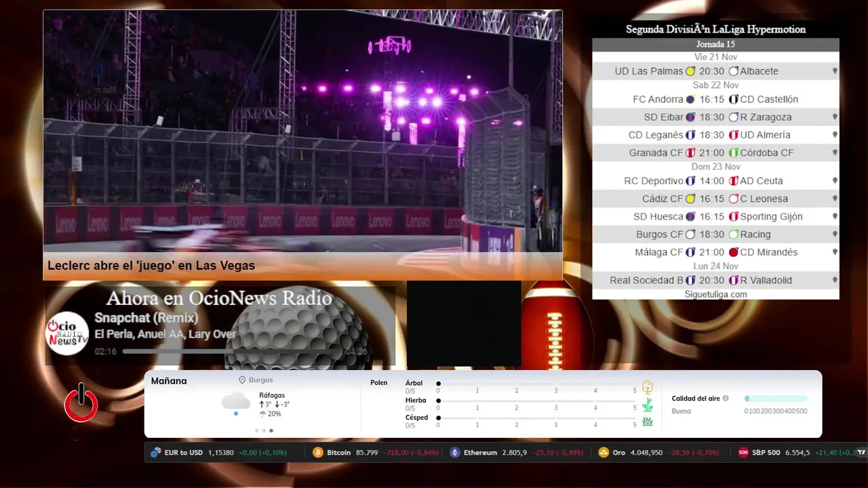Click the Burgos location label in weather
This screenshot has height=488, width=868.
(261, 380)
